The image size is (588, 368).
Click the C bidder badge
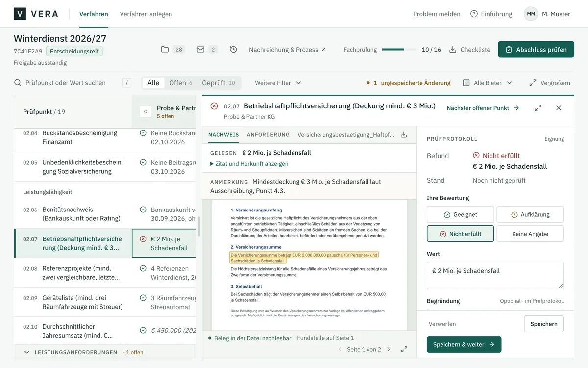click(x=145, y=112)
